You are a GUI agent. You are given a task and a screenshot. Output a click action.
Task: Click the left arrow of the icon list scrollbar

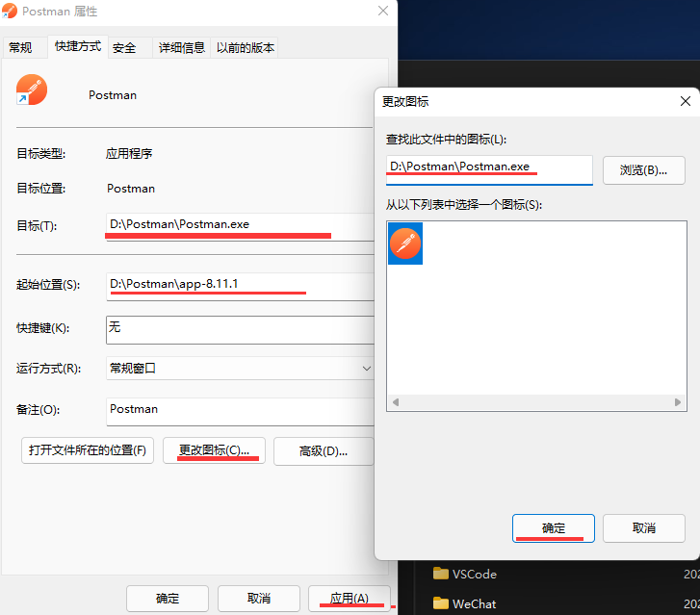(396, 402)
